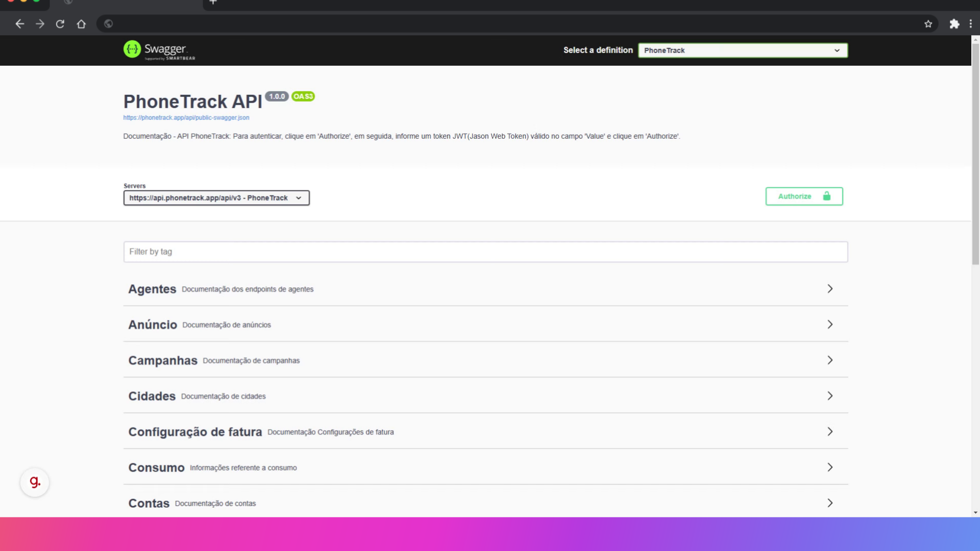Click the 'Select a definition' label
Viewport: 980px width, 551px height.
tap(598, 50)
